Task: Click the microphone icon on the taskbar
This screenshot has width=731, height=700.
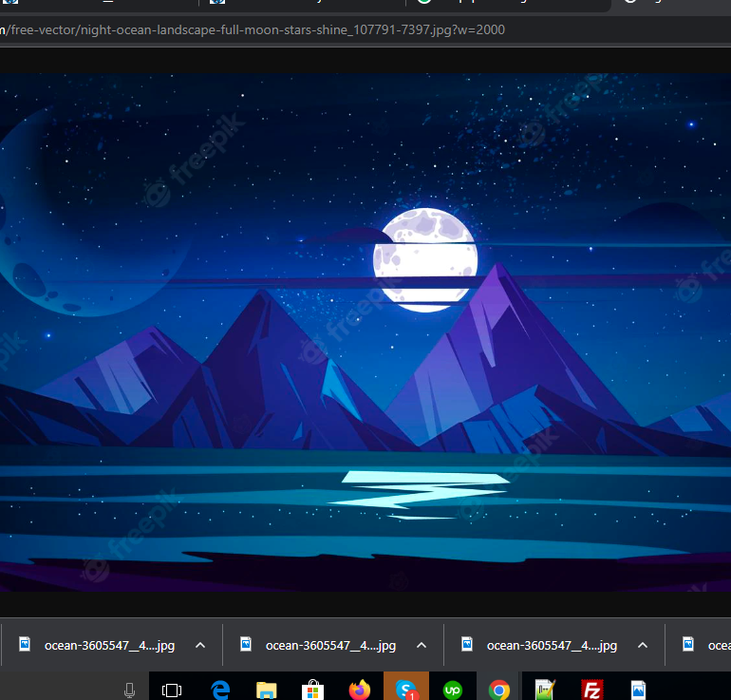Action: pyautogui.click(x=130, y=691)
